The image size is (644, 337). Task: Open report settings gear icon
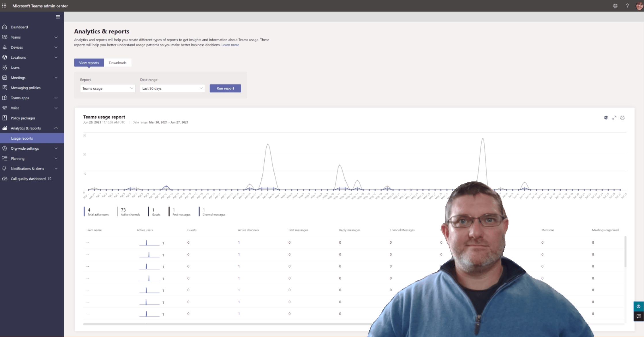[x=622, y=118]
